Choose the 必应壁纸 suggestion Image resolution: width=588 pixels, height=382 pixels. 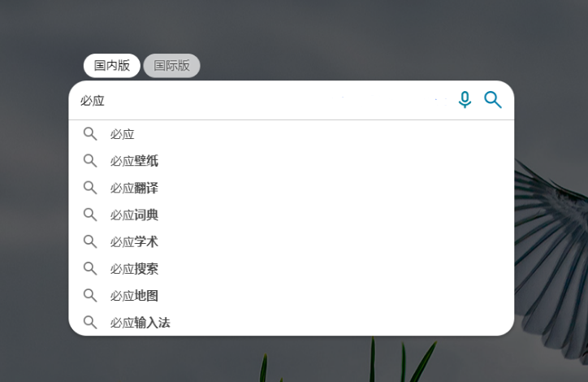pyautogui.click(x=292, y=161)
